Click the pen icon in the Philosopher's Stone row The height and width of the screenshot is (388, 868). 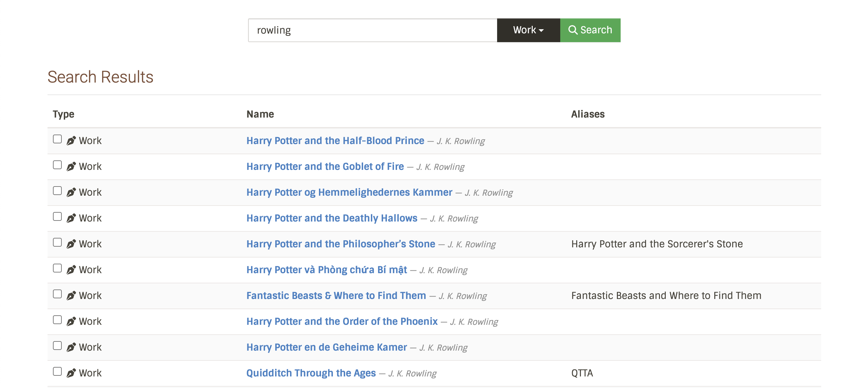tap(71, 244)
